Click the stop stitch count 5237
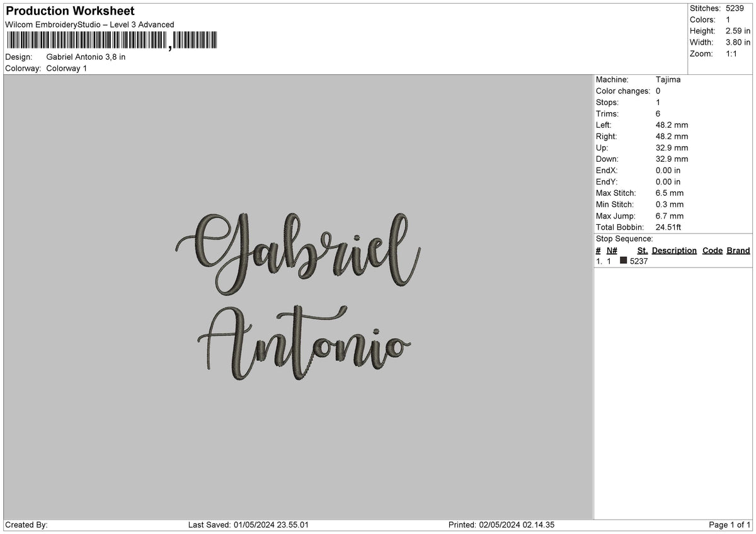Viewport: 756px width, 534px height. [639, 261]
